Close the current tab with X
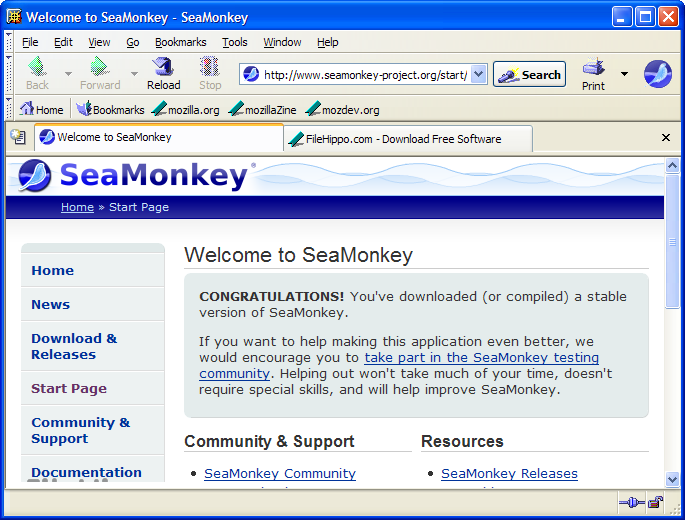 coord(666,138)
